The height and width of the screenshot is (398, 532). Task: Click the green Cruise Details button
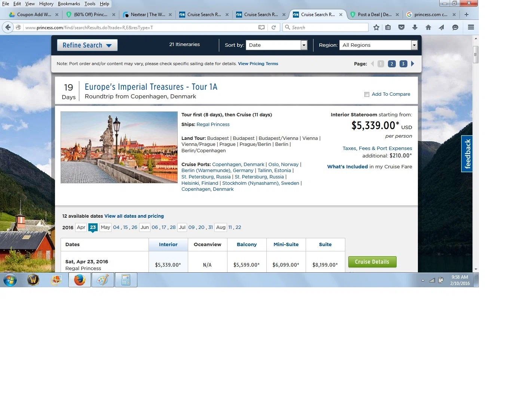(x=372, y=262)
